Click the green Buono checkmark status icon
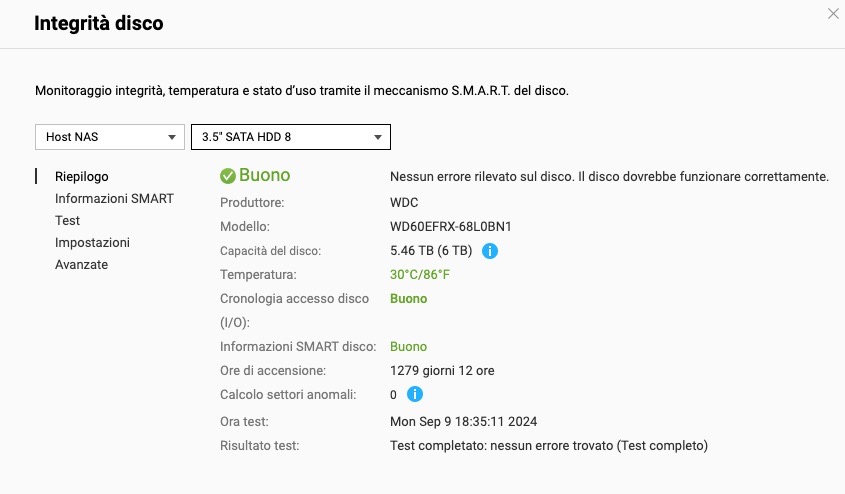The image size is (845, 494). point(228,177)
